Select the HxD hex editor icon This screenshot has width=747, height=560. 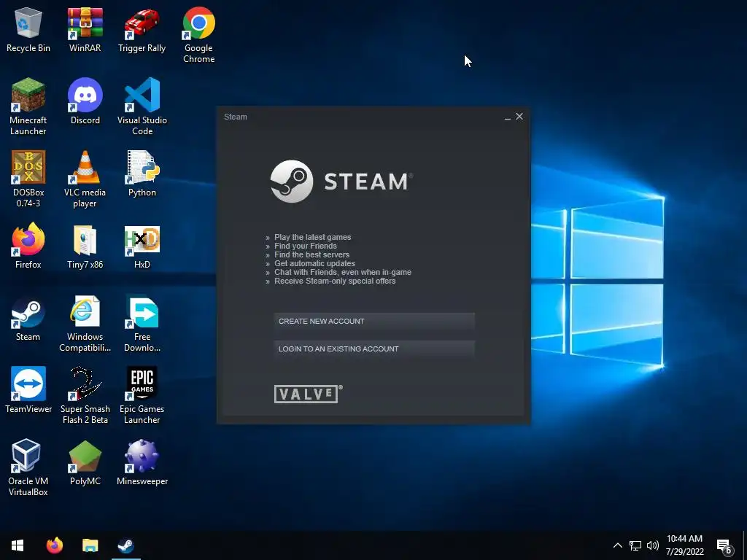(x=142, y=246)
